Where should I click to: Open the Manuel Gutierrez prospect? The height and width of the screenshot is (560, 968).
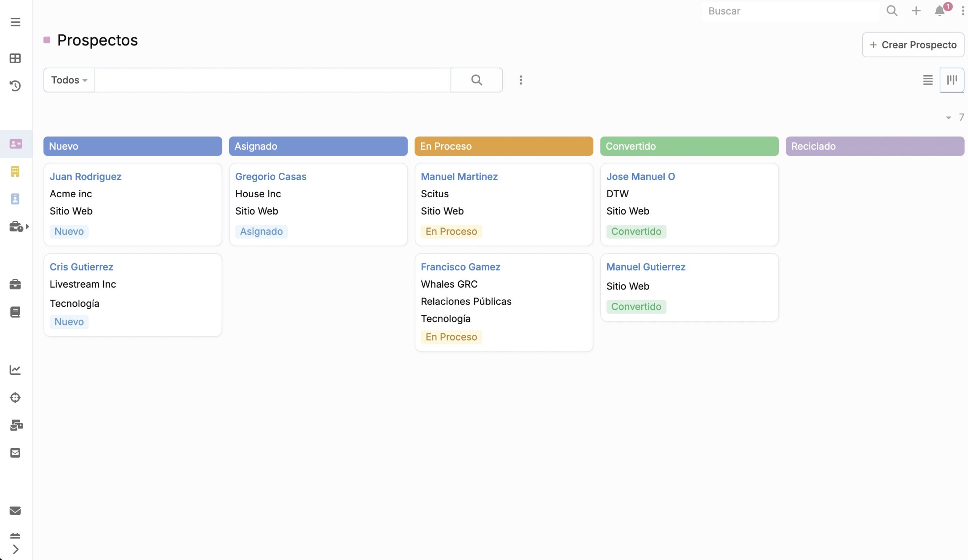tap(646, 267)
